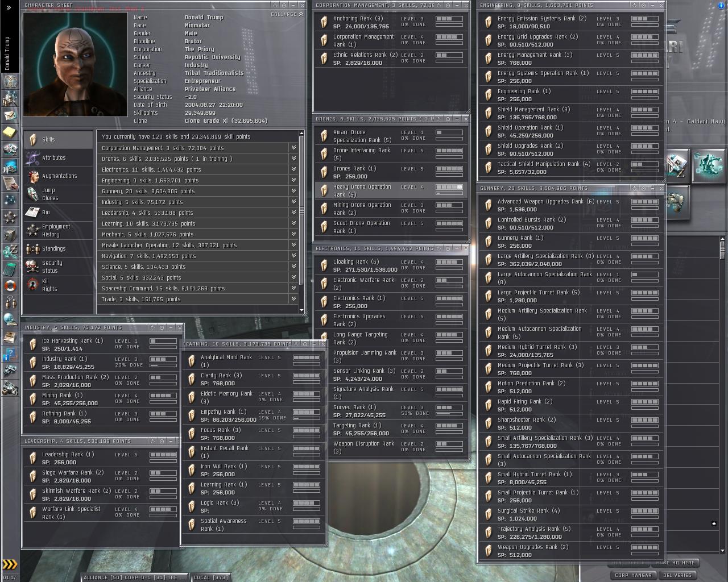Open the Character Sheet icon in the sidebar
Image resolution: width=728 pixels, height=582 pixels.
(x=10, y=80)
